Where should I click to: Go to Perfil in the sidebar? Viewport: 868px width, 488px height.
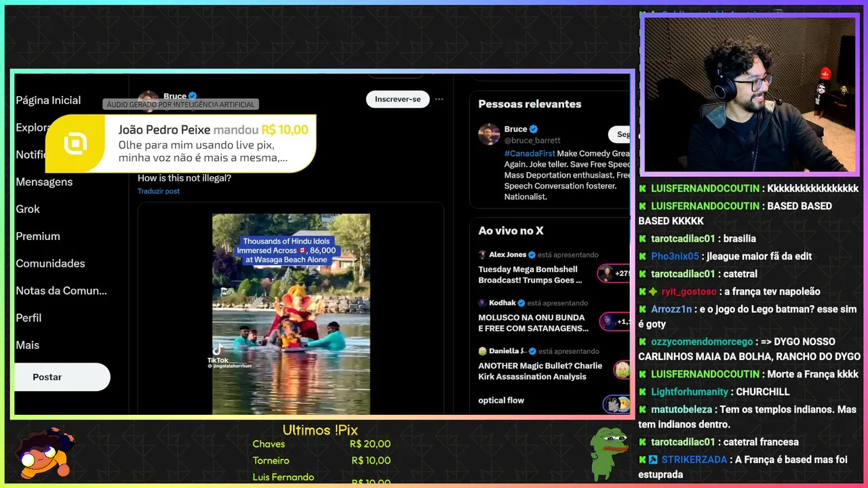[28, 317]
